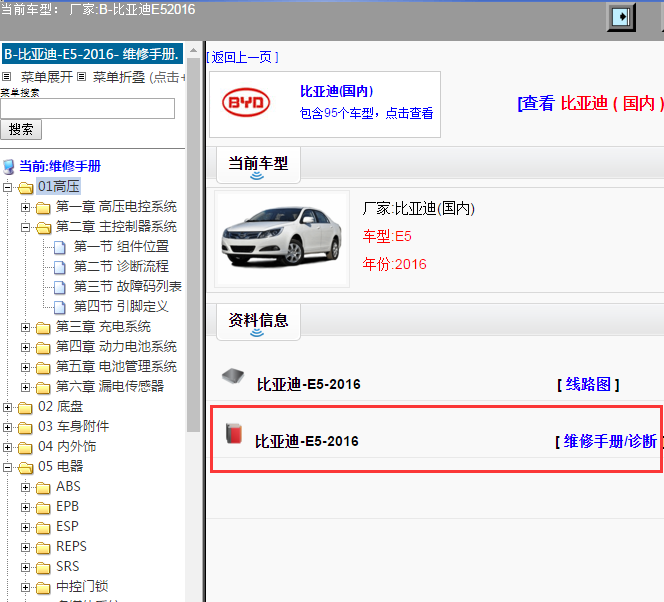Click the 当前:维修手册 heading
This screenshot has width=664, height=602.
pos(60,166)
